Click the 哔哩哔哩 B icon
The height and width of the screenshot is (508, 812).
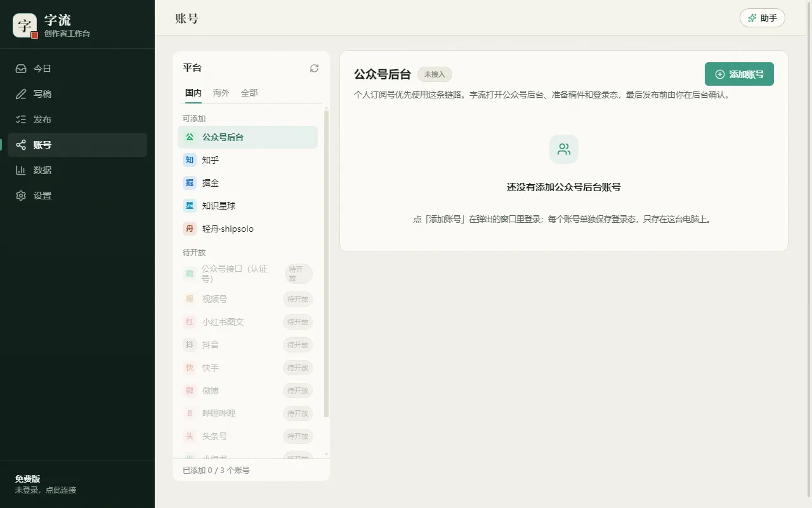(x=190, y=413)
